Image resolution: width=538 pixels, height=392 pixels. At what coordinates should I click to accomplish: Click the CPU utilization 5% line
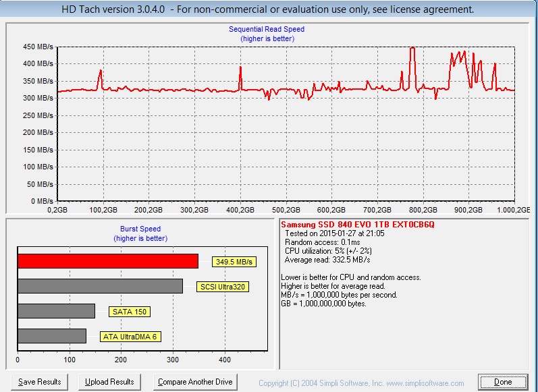point(328,251)
